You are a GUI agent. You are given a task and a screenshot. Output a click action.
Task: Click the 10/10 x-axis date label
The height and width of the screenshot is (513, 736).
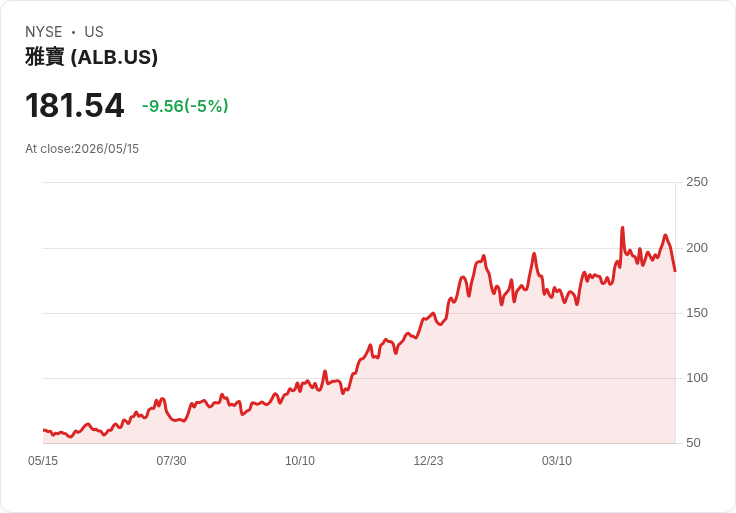point(300,460)
